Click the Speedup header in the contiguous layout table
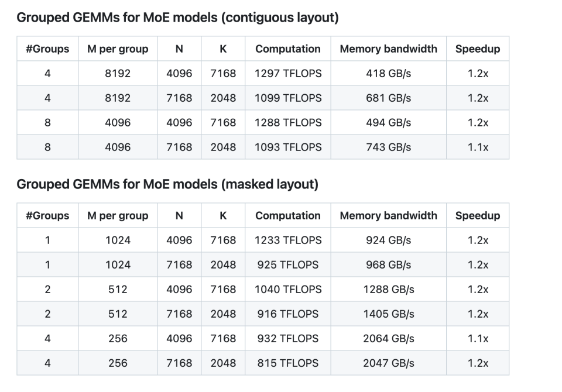The height and width of the screenshot is (392, 562). (x=477, y=49)
